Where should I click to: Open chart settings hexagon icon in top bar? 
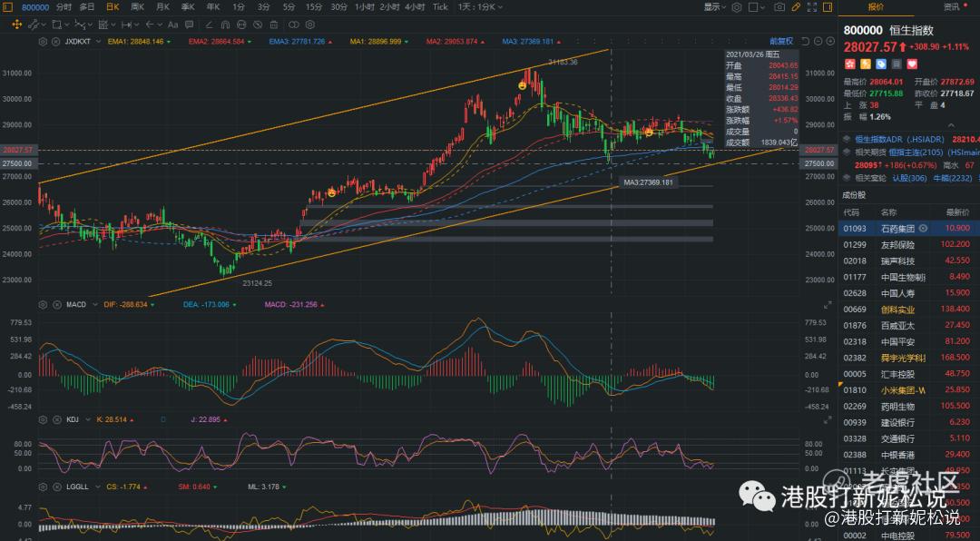[x=737, y=7]
